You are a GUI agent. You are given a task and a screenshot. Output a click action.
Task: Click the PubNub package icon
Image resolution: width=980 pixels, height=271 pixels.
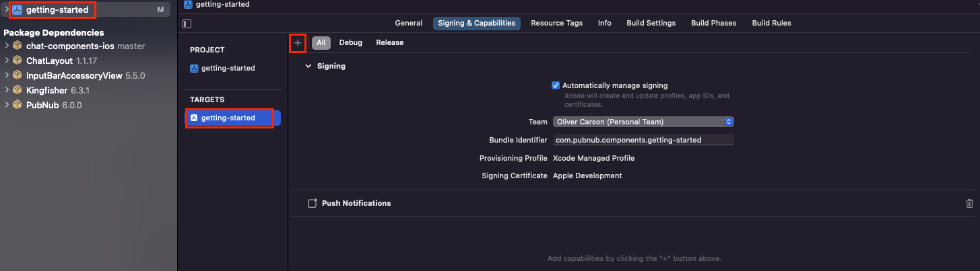point(18,105)
